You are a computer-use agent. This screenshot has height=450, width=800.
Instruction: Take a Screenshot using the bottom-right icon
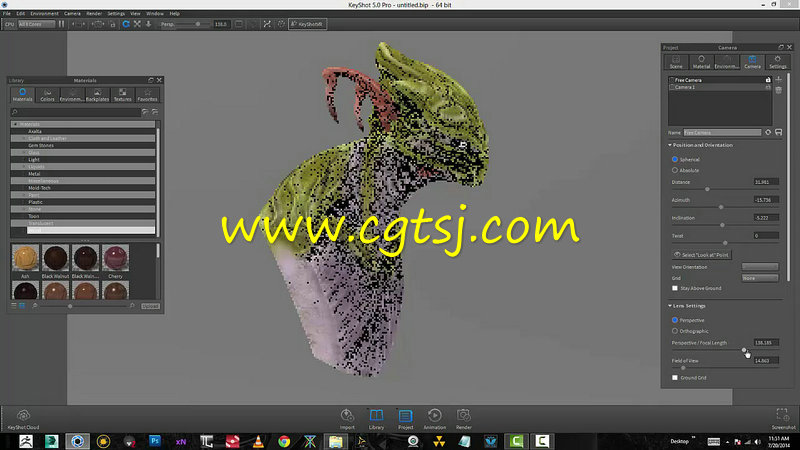[783, 419]
